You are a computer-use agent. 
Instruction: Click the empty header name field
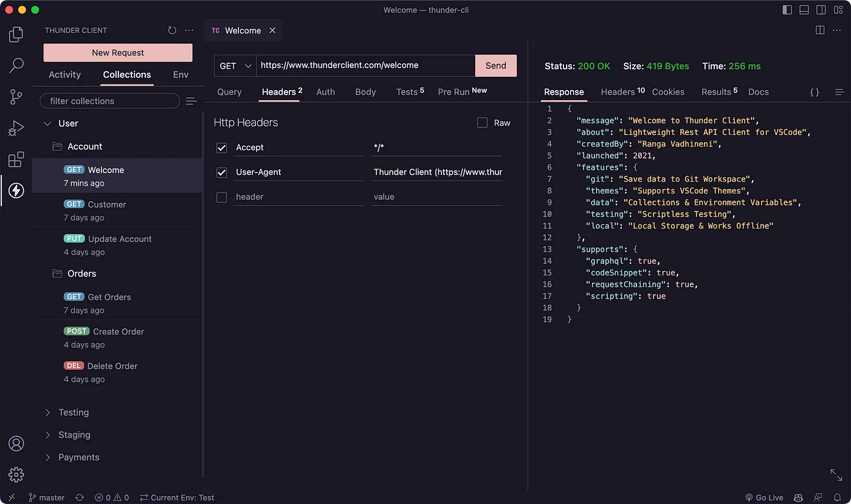299,197
